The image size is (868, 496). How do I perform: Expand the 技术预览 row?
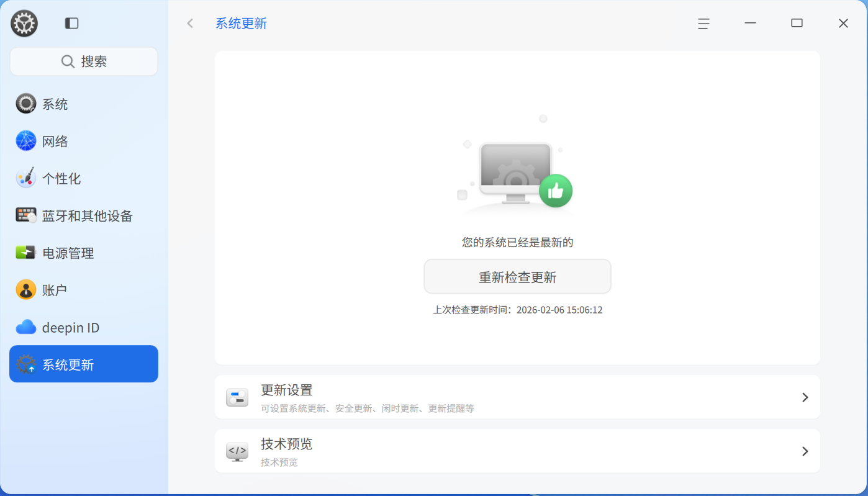[805, 451]
